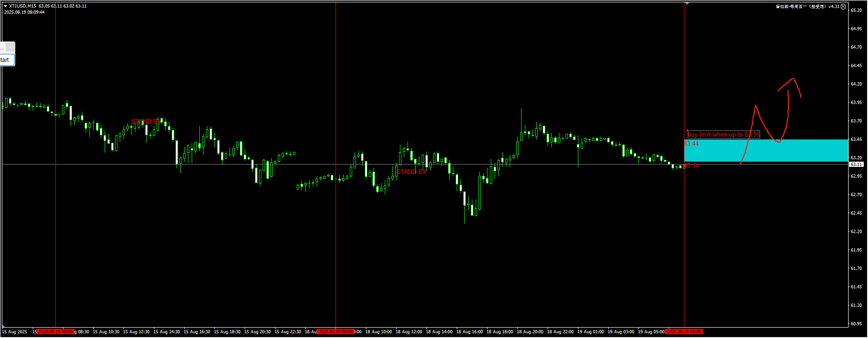Viewport: 868px width, 338px height.
Task: Click the red 2025.08.19 08:00 time marker
Action: tap(684, 332)
